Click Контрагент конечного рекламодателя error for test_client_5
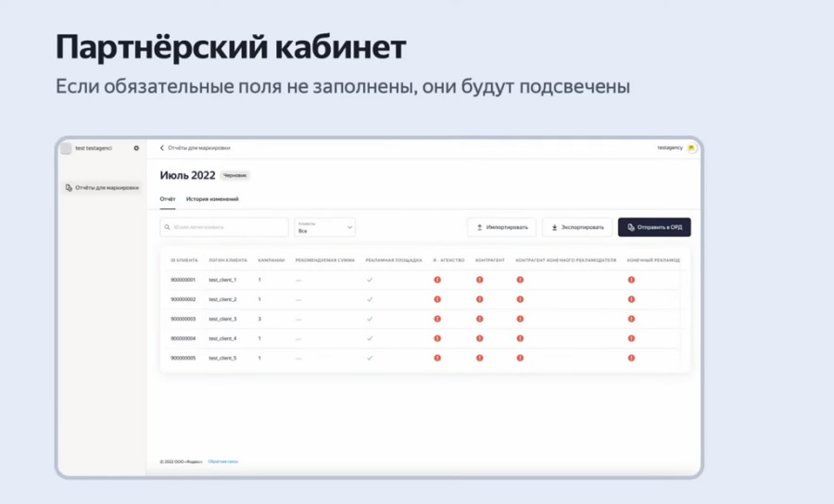 coord(520,358)
